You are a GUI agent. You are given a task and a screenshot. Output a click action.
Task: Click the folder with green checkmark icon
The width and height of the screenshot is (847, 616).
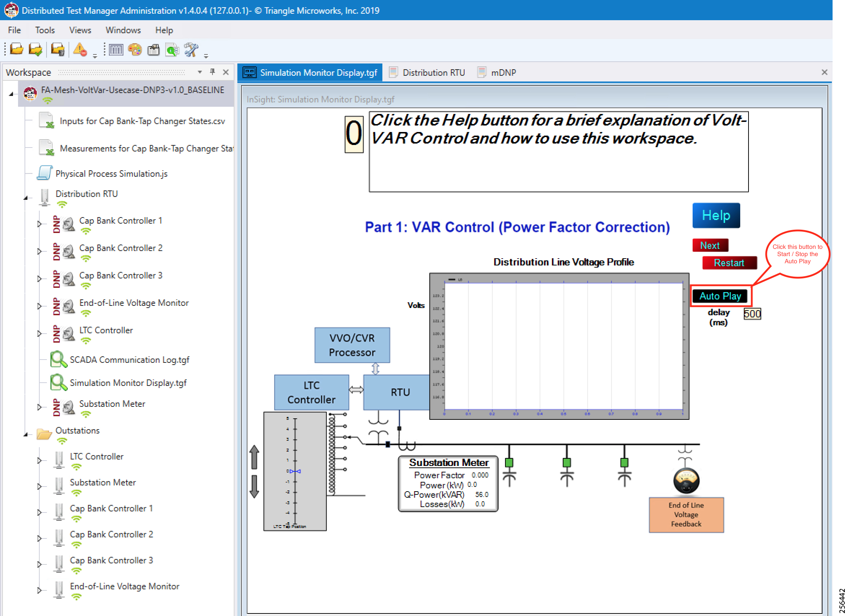35,49
